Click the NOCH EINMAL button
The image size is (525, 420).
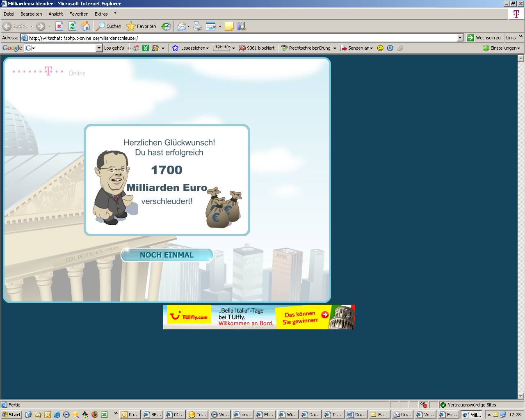tap(167, 255)
